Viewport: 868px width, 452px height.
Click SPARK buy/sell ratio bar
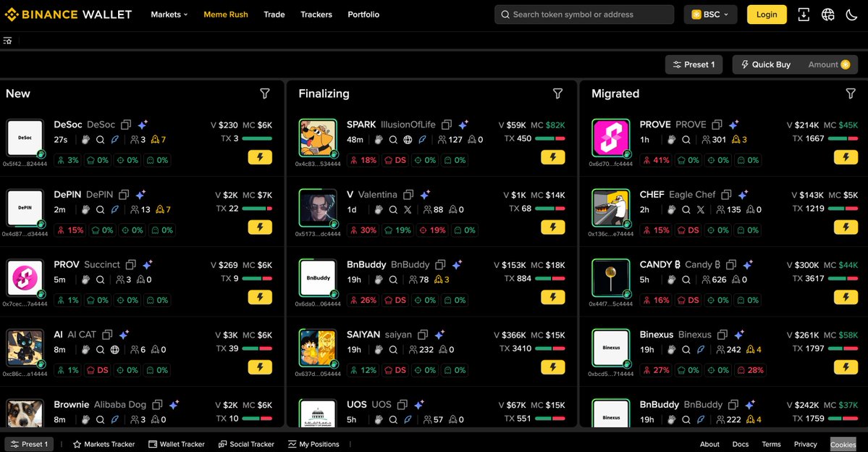click(x=549, y=138)
